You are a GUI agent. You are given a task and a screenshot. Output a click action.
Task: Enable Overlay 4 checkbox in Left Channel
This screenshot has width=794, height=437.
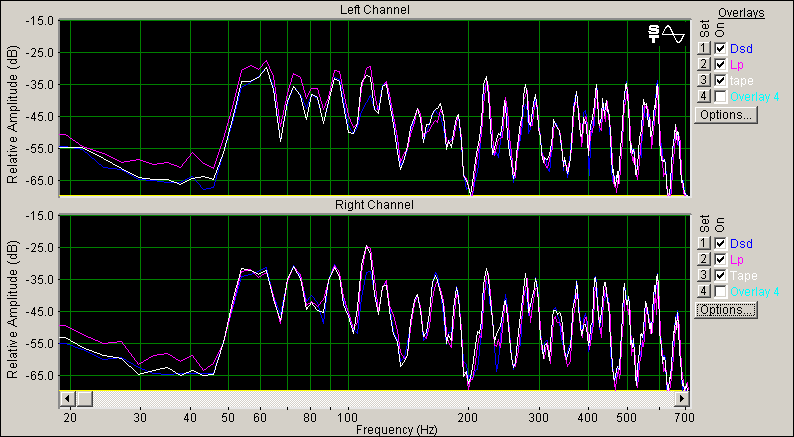721,96
